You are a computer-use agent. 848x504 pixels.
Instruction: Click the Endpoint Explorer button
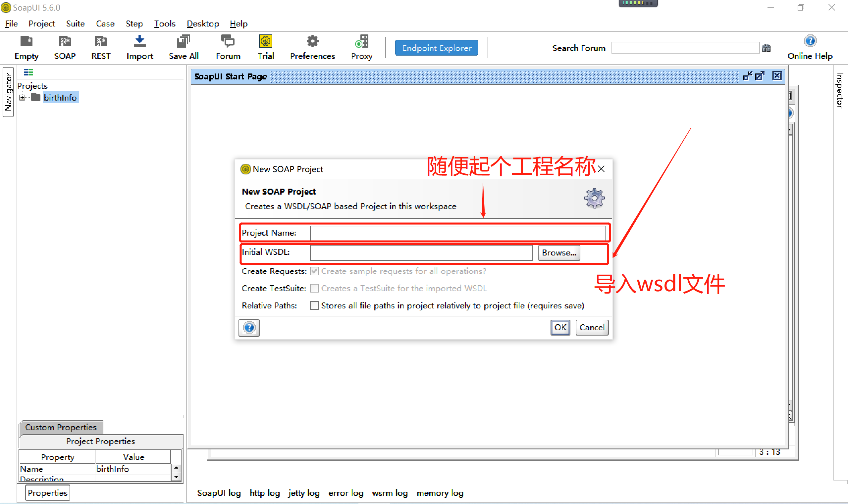(x=436, y=48)
